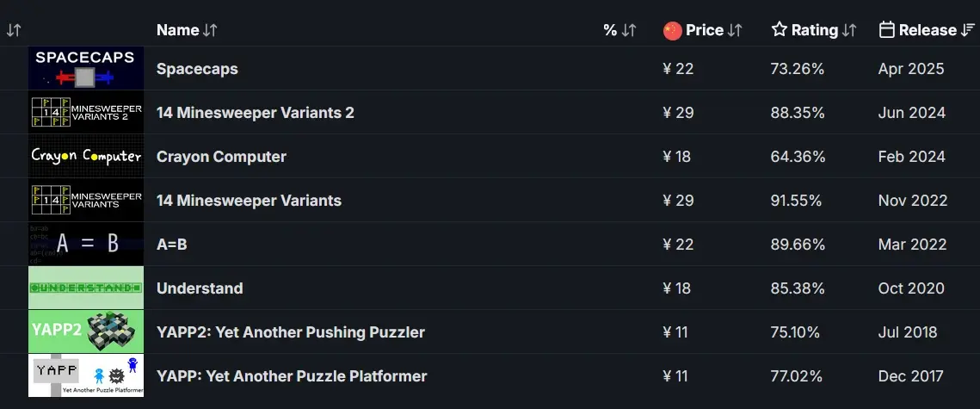Click the sort arrows beside Name

tap(211, 30)
